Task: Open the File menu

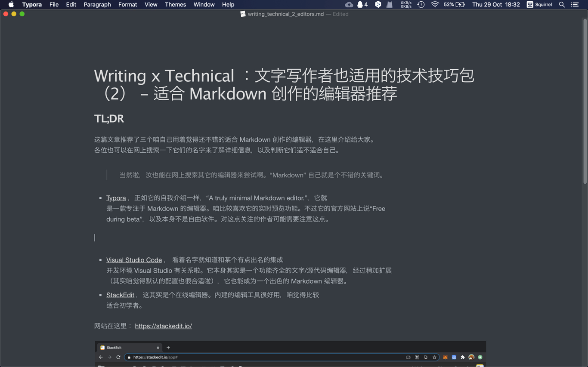Action: tap(54, 4)
